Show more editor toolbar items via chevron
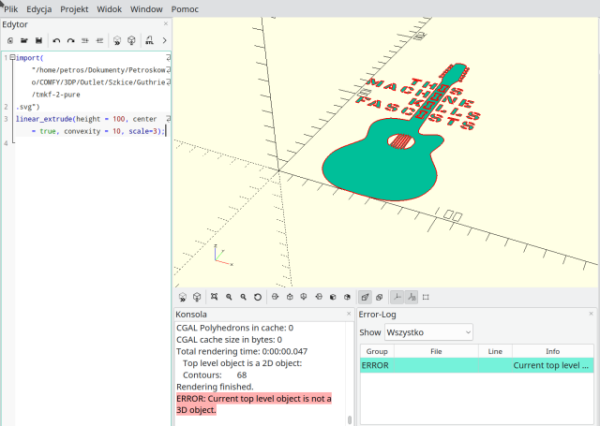This screenshot has height=426, width=600. (165, 40)
